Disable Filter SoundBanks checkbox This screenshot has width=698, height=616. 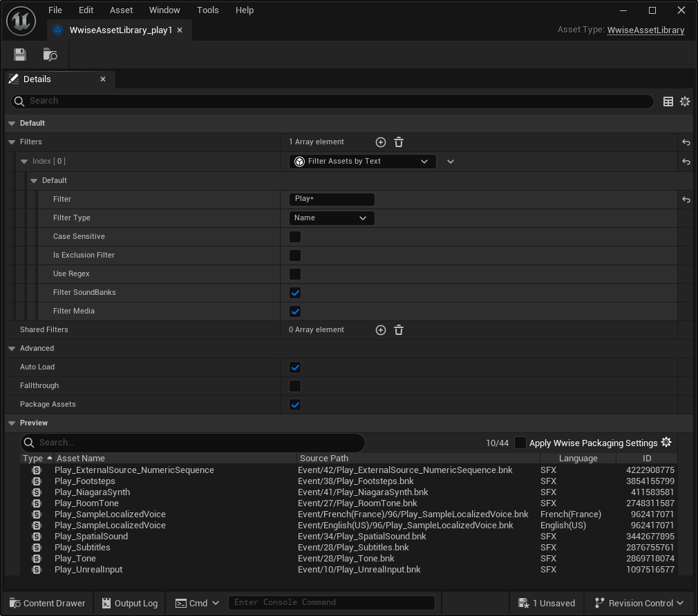[295, 293]
